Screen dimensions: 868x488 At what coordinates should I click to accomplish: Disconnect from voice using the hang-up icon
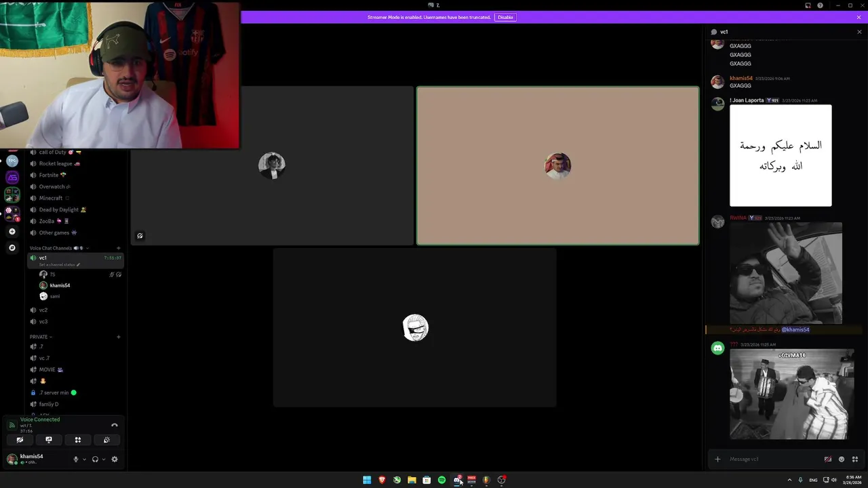(115, 425)
